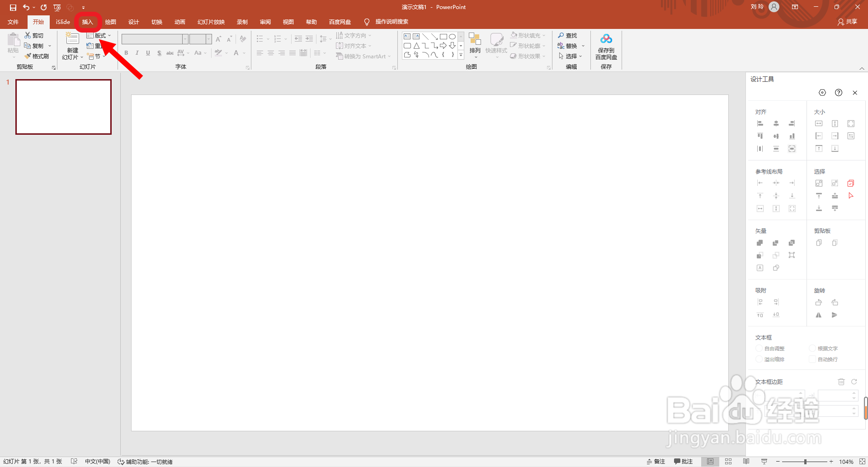Open the design tools help question icon
Screen dimensions: 868x467
point(839,93)
